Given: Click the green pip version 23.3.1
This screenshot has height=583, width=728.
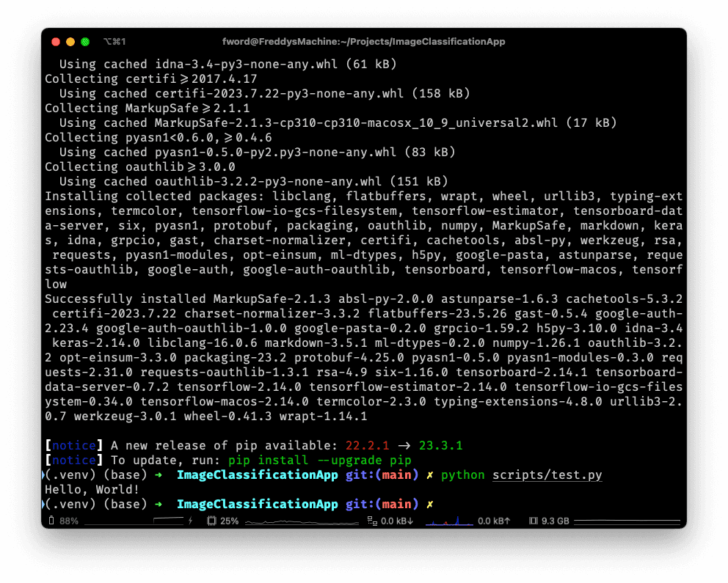Looking at the screenshot, I should 440,446.
